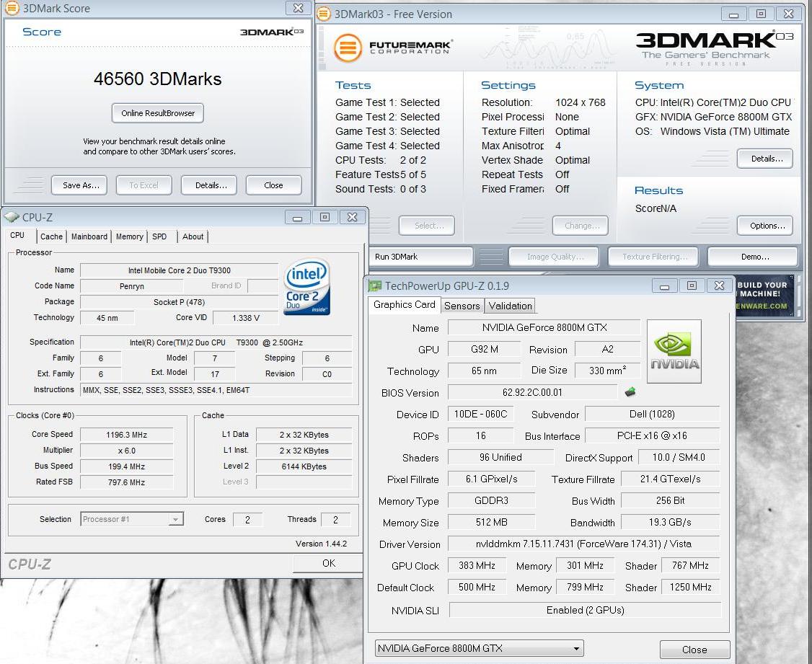
Task: Switch to the Sensors tab in GPU-Z
Action: 462,306
